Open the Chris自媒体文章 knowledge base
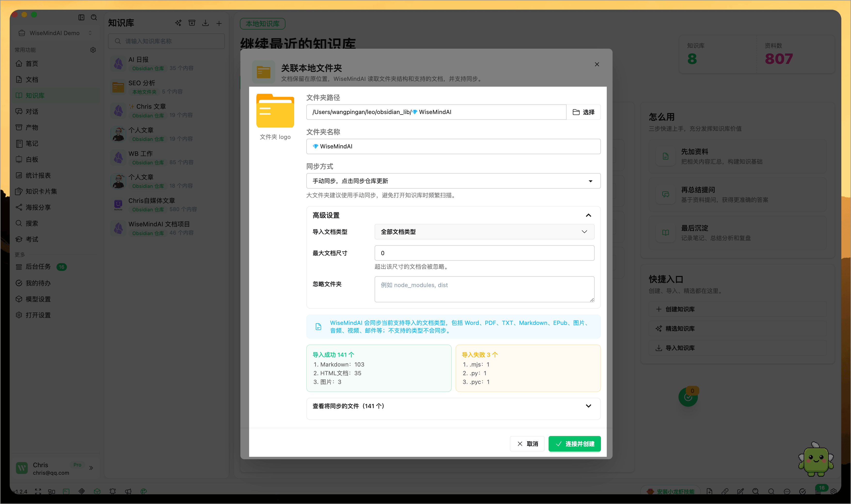Viewport: 851px width, 504px height. (166, 205)
